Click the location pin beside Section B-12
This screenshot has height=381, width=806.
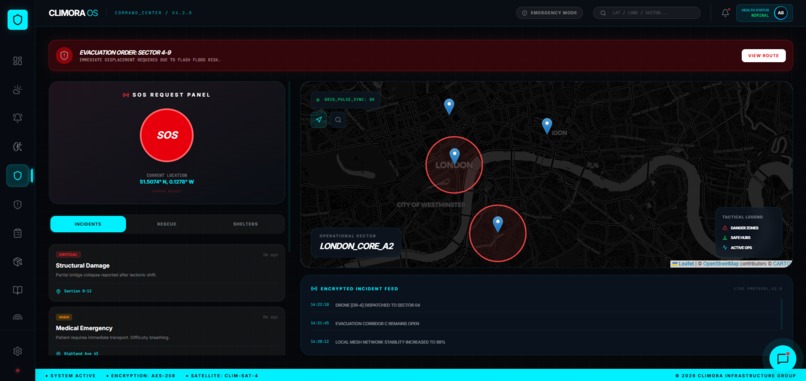coord(58,291)
